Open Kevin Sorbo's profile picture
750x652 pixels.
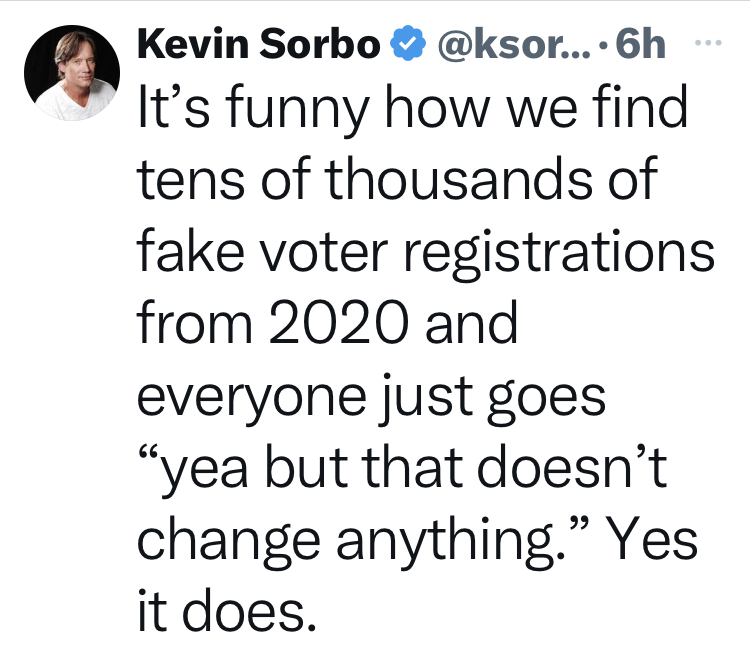click(70, 74)
